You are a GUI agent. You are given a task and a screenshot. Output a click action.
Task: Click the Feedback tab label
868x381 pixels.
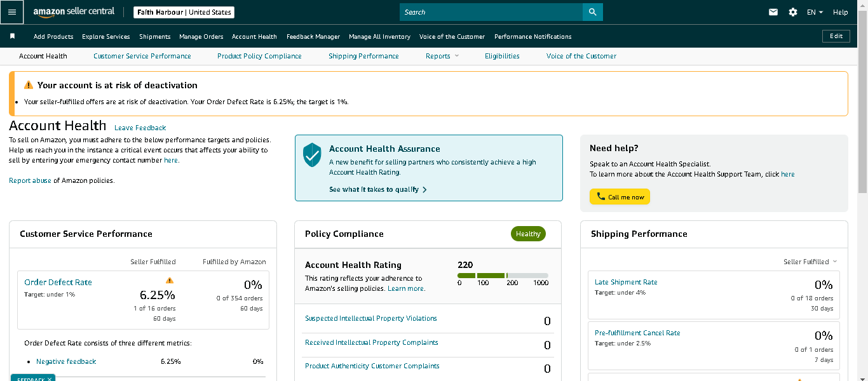click(31, 379)
